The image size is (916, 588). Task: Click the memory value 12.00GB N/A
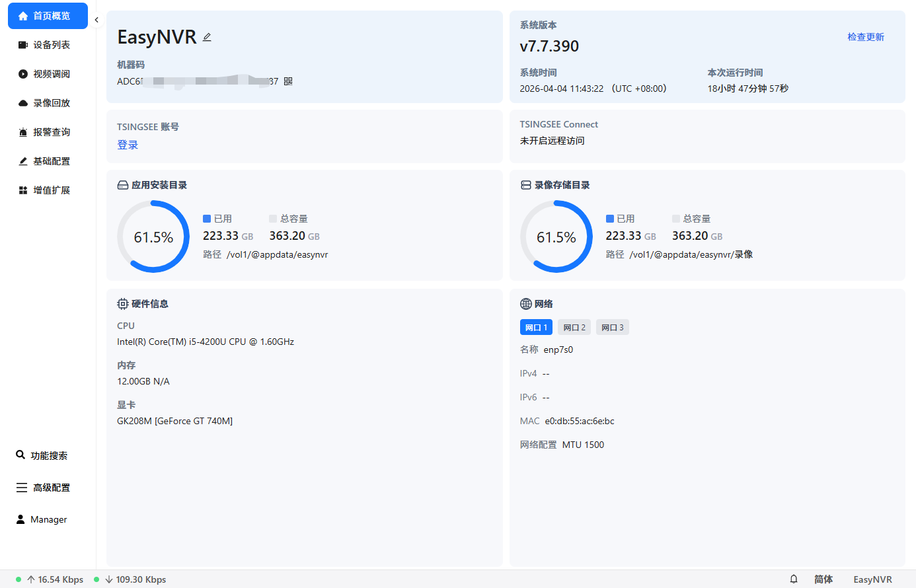coord(143,381)
